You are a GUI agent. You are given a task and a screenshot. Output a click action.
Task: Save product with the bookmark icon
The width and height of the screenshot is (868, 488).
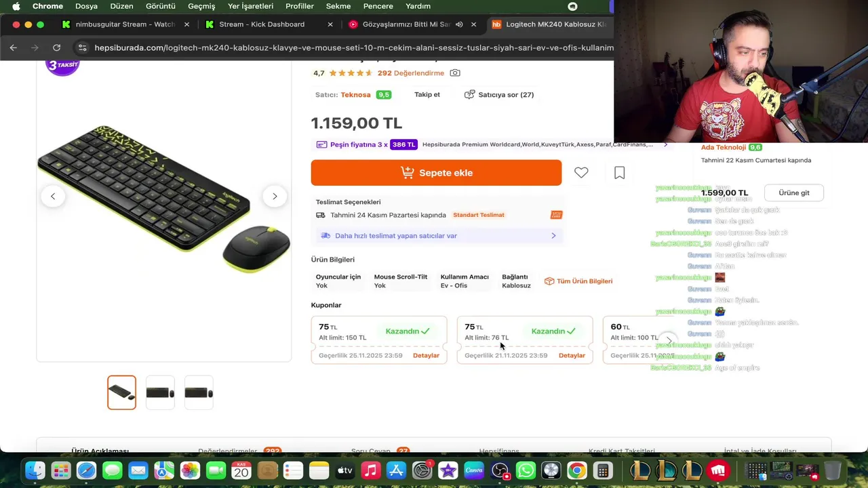619,173
